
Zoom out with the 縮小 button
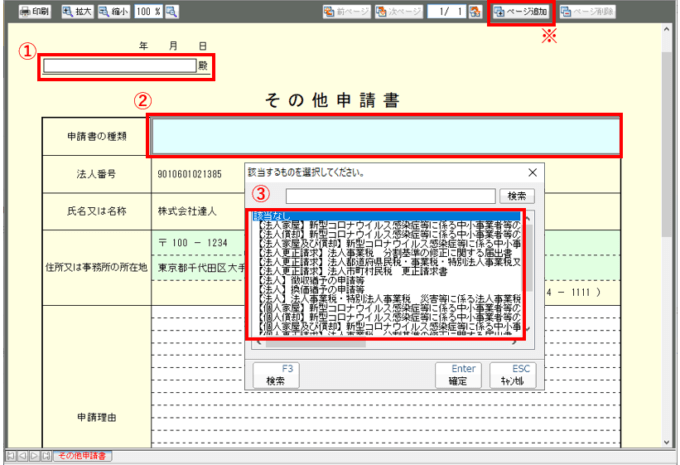113,12
